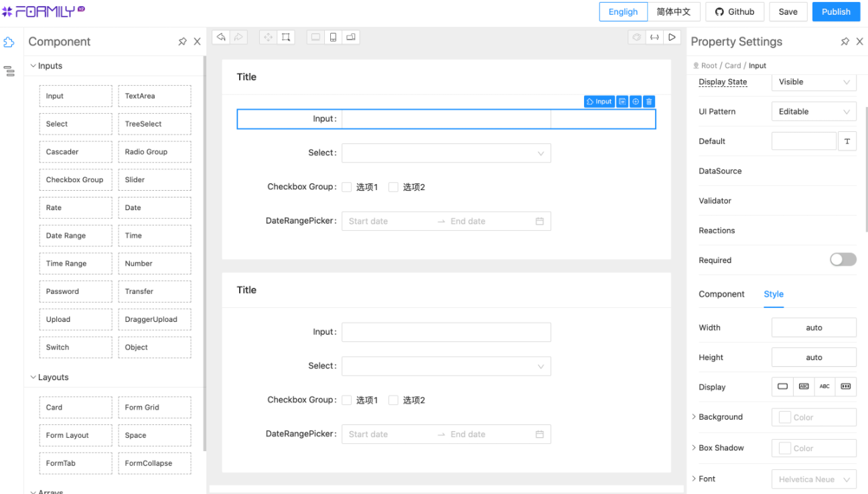Check 选项1 in the first card
868x494 pixels.
[x=347, y=187]
